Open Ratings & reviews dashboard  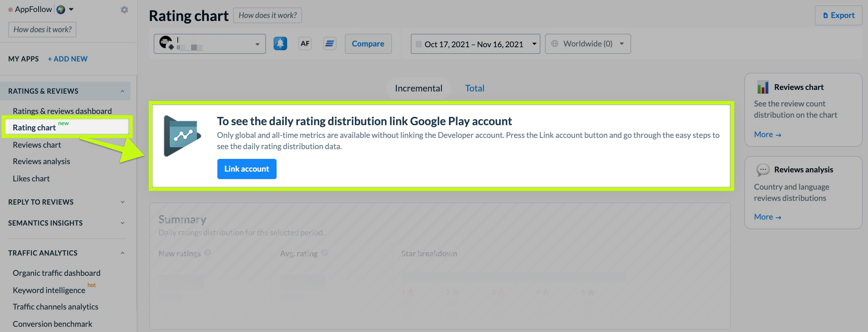[x=62, y=111]
